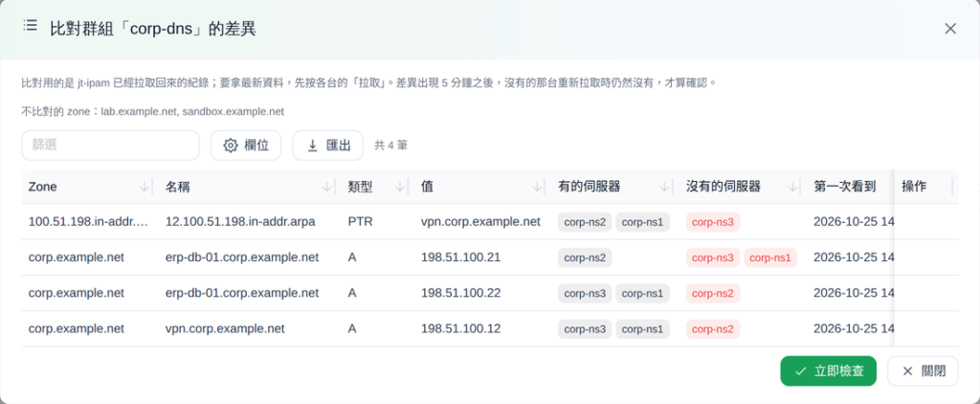Click the 值 column header label
Image resolution: width=980 pixels, height=404 pixels.
(428, 187)
